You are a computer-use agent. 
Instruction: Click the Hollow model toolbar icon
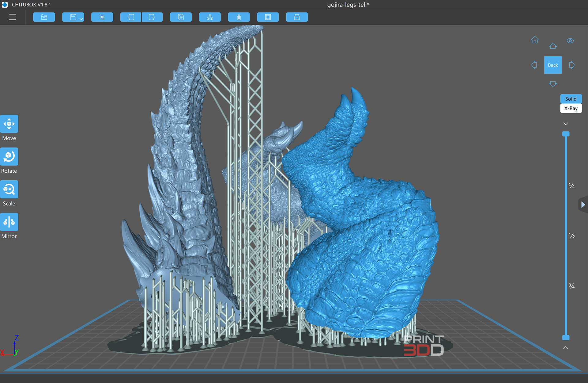pyautogui.click(x=239, y=17)
